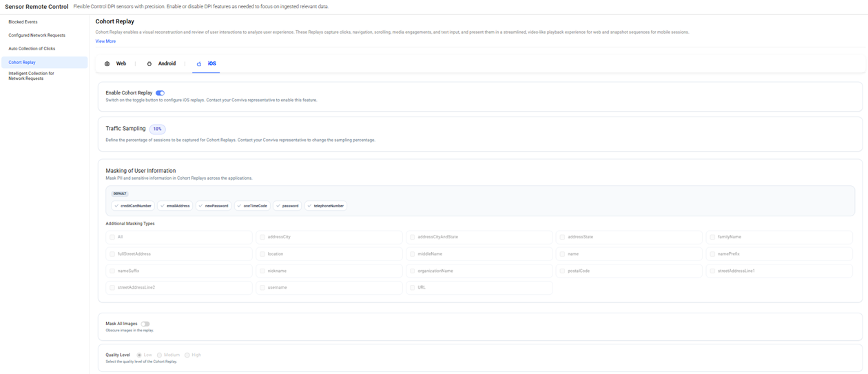Switch to the Android tab

point(166,63)
